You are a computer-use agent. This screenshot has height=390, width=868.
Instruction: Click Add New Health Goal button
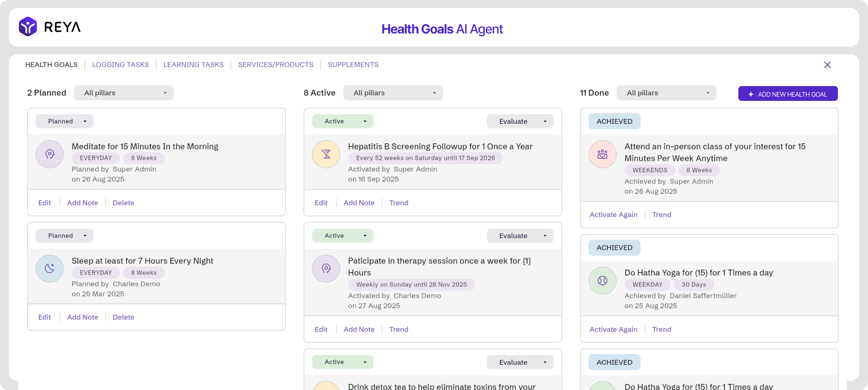tap(788, 94)
